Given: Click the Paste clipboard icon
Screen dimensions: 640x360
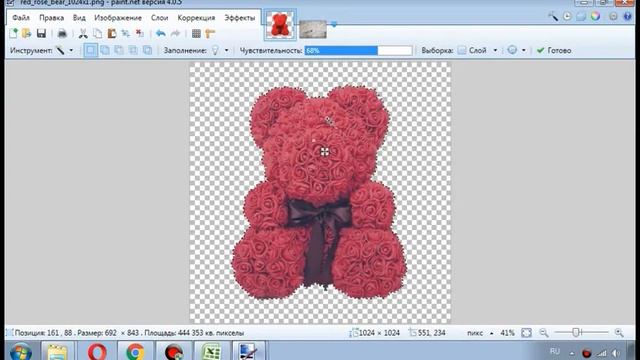Looking at the screenshot, I should [111, 33].
